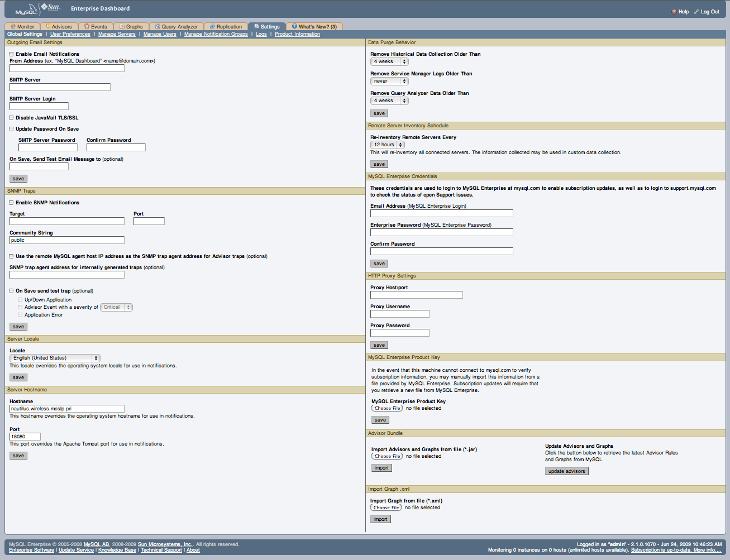Open the Knowledge Base link in footer
730x560 pixels.
pos(117,549)
